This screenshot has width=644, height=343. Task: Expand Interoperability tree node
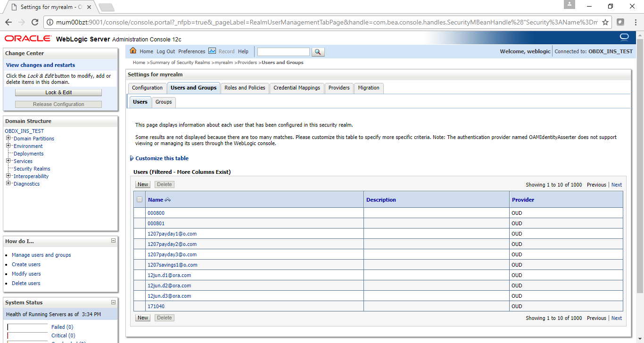tap(8, 176)
